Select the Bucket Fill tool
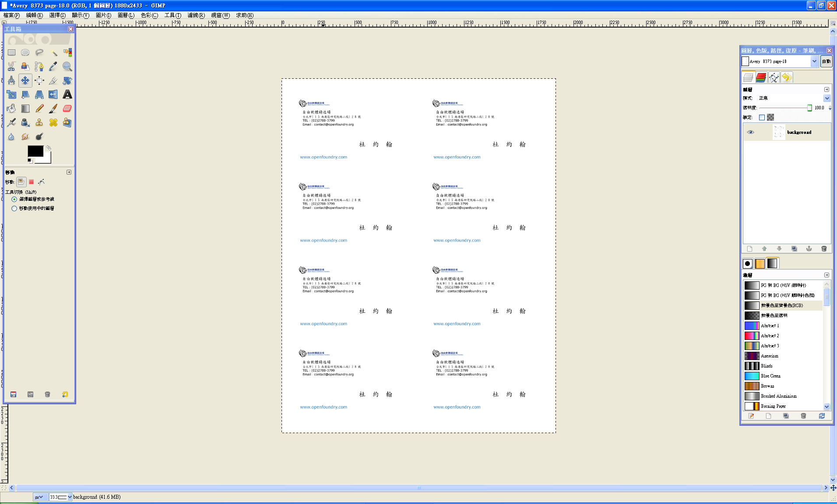 [11, 108]
